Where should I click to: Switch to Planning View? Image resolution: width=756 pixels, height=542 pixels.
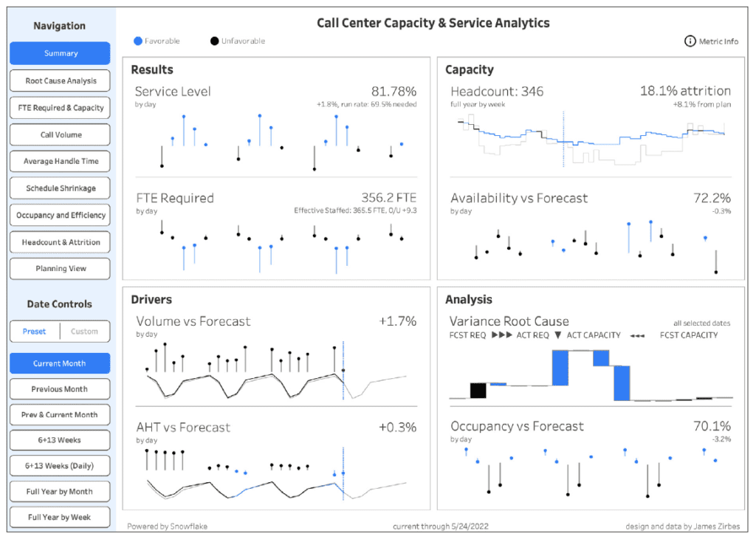point(60,269)
